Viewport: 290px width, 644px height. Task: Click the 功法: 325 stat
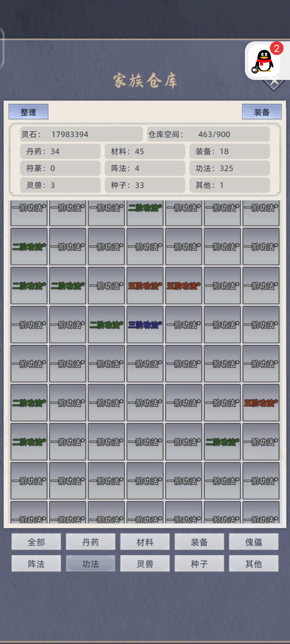(x=230, y=168)
